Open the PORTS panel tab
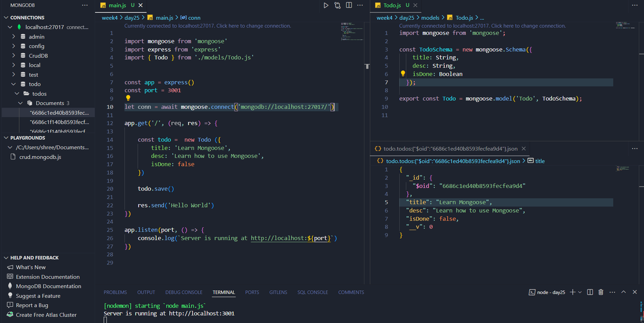The height and width of the screenshot is (323, 644). (x=252, y=292)
